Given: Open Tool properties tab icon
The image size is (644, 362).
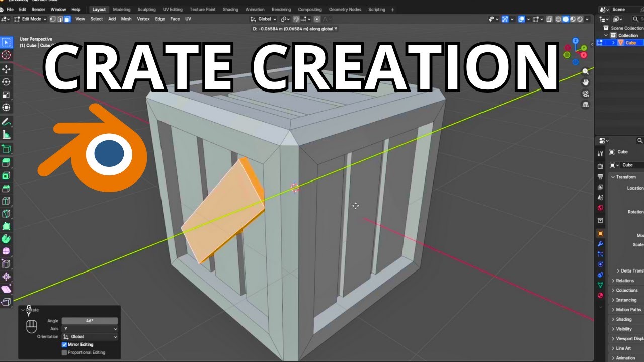Looking at the screenshot, I should click(x=600, y=154).
